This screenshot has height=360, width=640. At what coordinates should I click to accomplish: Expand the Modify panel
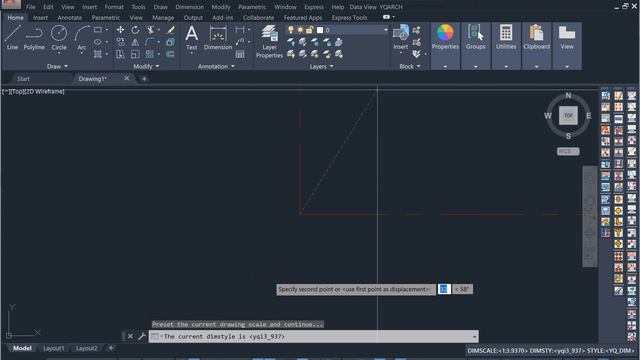point(146,66)
